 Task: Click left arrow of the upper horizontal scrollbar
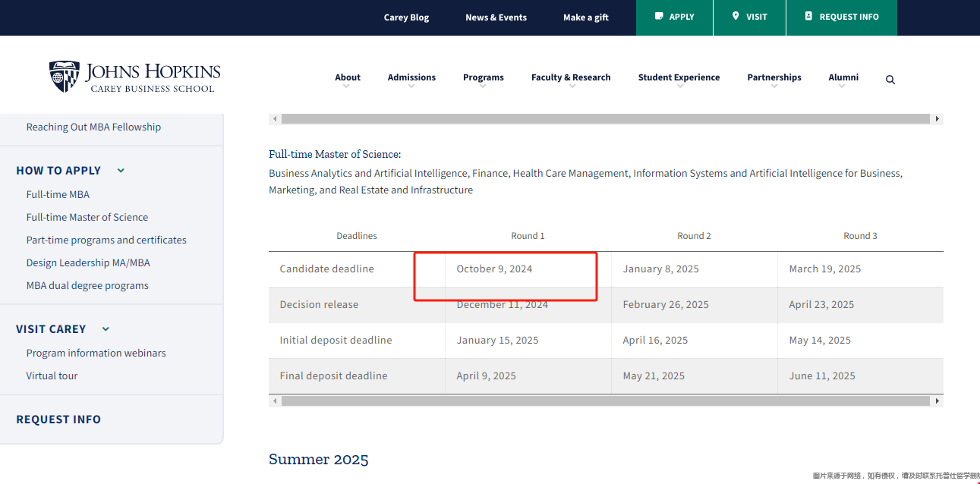(275, 119)
